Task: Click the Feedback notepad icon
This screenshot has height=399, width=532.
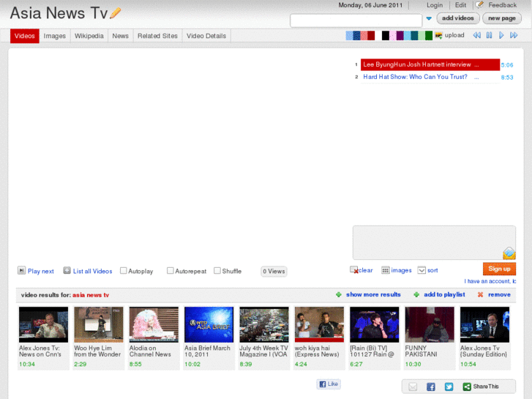Action: (x=479, y=4)
